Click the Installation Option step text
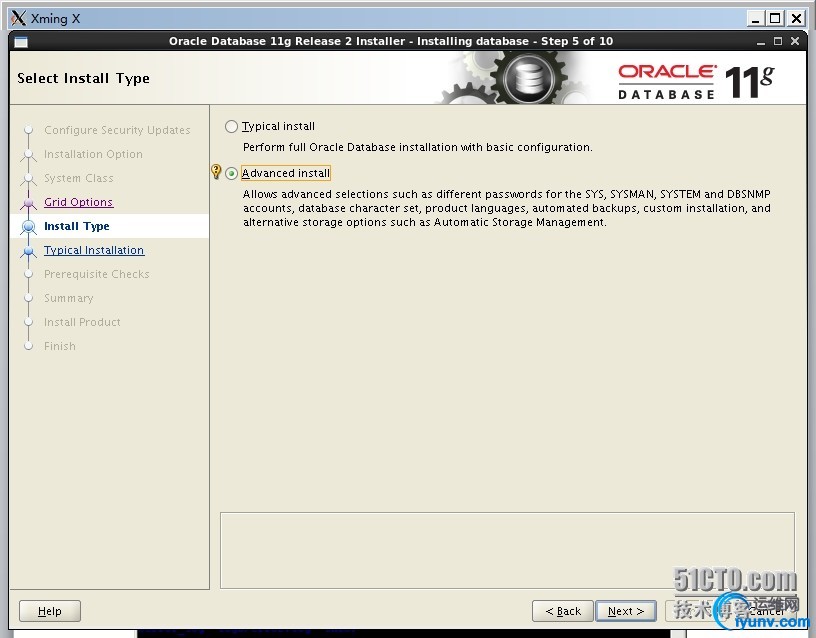This screenshot has width=816, height=638. (93, 154)
